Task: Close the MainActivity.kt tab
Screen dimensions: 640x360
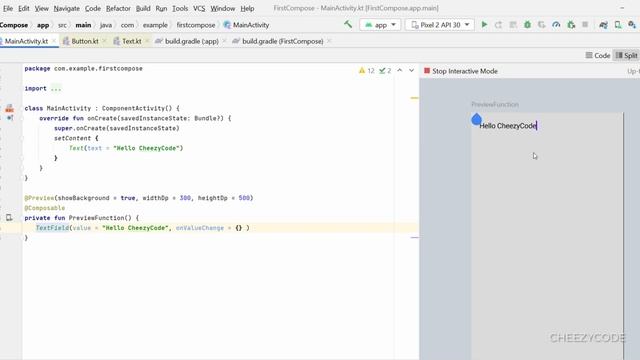Action: click(x=54, y=41)
